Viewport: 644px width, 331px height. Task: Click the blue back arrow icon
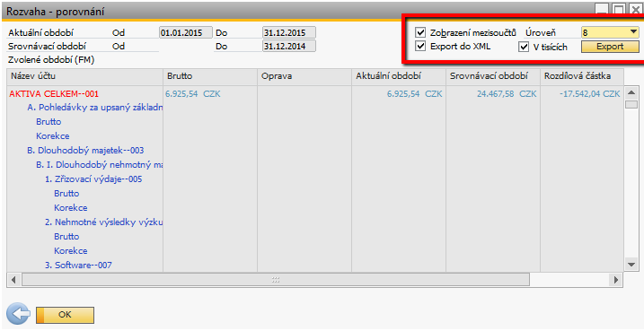point(19,314)
